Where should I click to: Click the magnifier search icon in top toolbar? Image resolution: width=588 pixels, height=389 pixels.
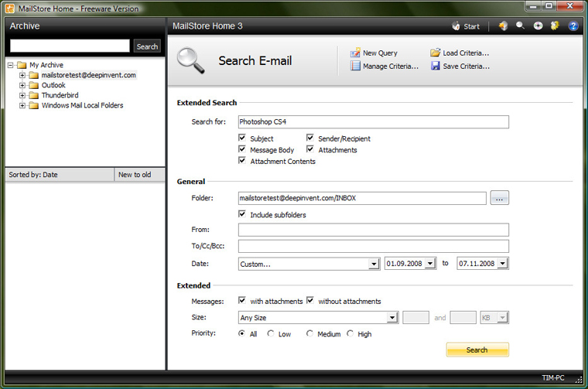point(520,26)
